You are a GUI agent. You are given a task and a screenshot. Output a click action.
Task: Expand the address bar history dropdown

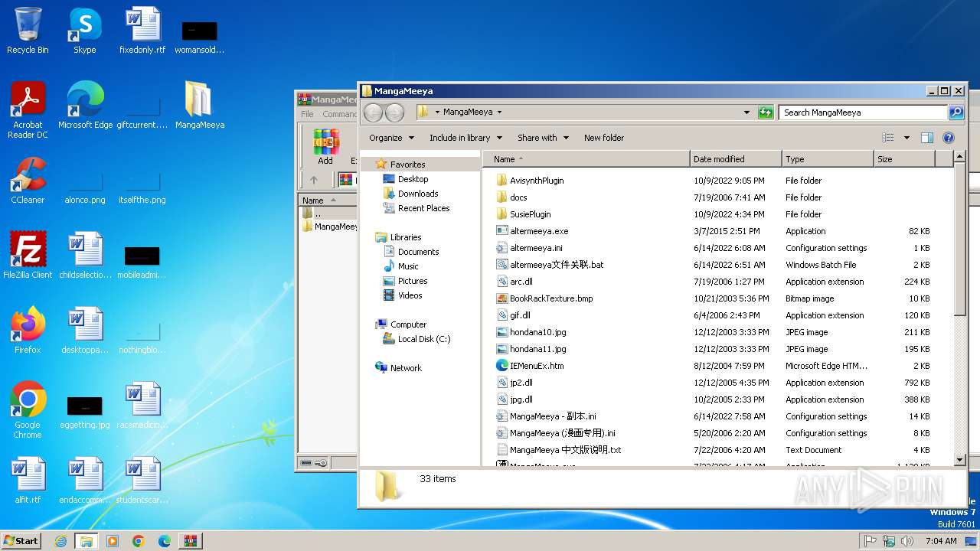[x=747, y=112]
